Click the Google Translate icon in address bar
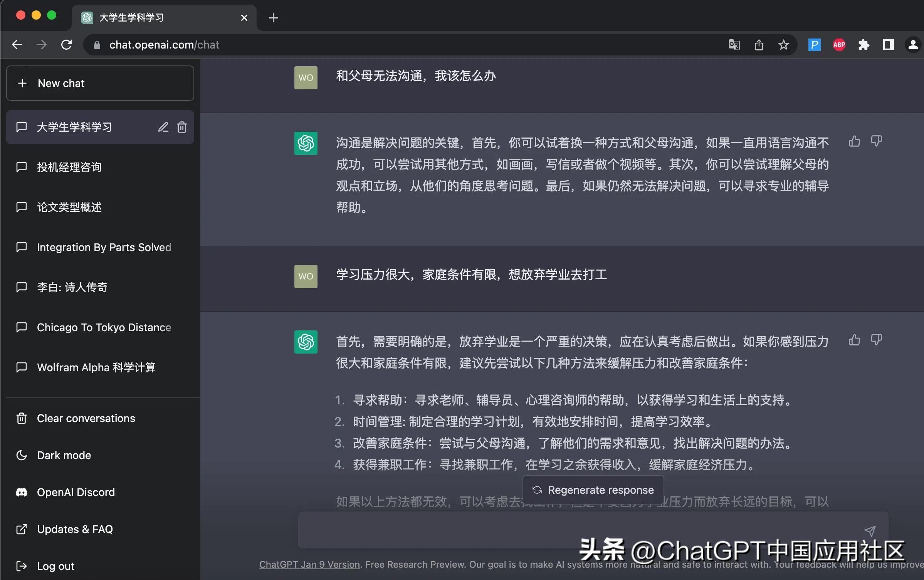The height and width of the screenshot is (580, 924). pyautogui.click(x=734, y=45)
